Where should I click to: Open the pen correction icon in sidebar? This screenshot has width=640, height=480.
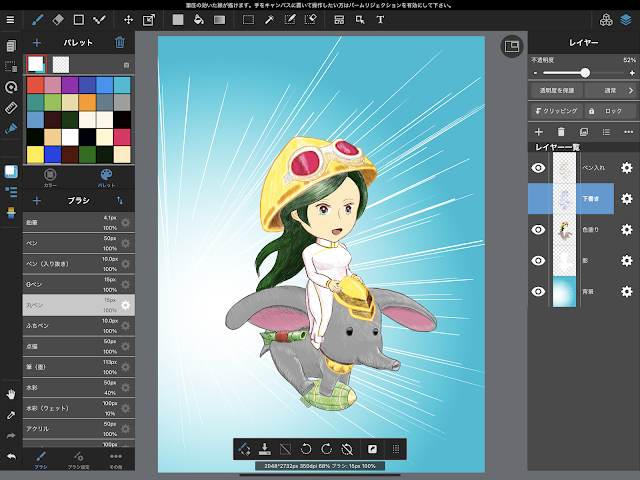11,129
